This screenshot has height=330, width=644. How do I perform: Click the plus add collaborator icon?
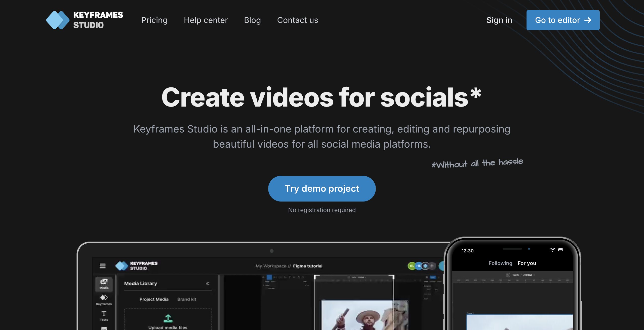(432, 266)
